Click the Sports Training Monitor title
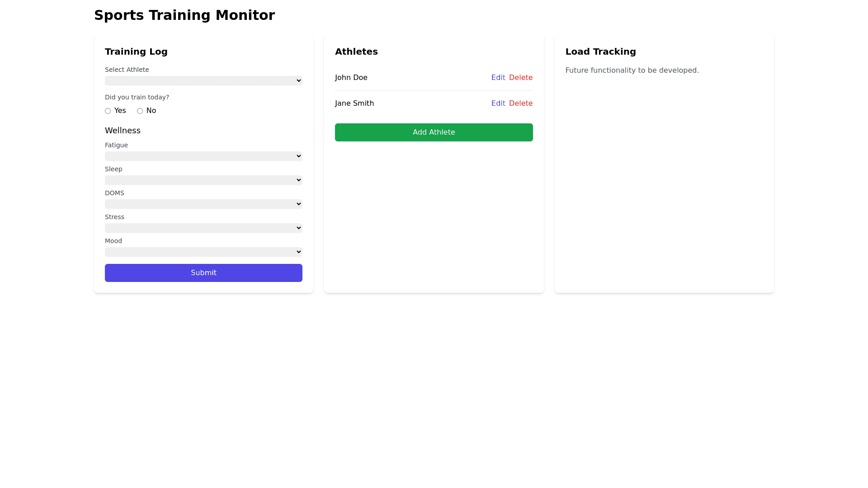868x488 pixels. pyautogui.click(x=184, y=15)
